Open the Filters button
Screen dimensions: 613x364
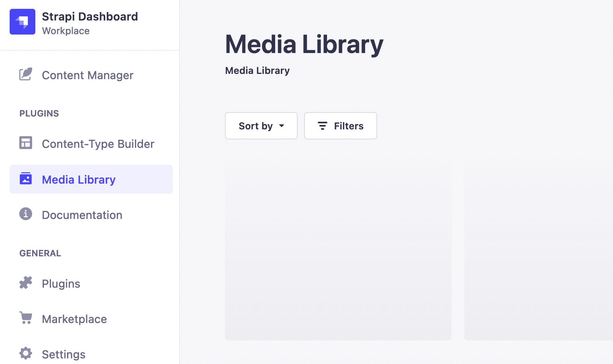tap(341, 126)
